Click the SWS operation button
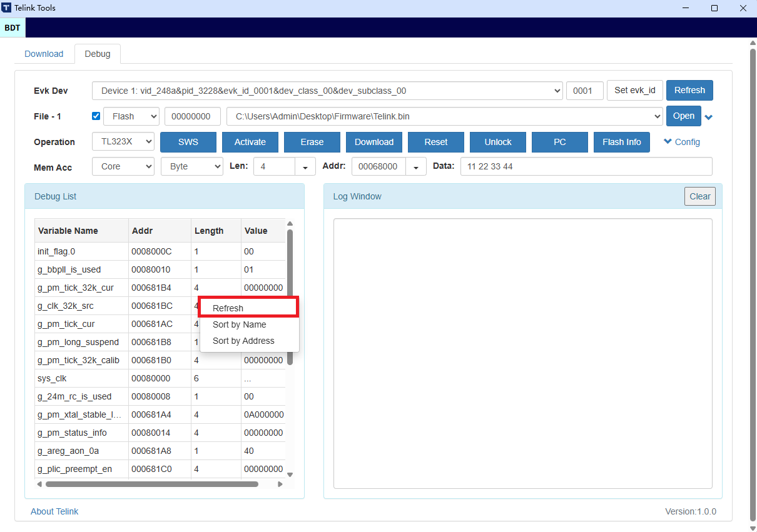This screenshot has height=532, width=757. 188,142
